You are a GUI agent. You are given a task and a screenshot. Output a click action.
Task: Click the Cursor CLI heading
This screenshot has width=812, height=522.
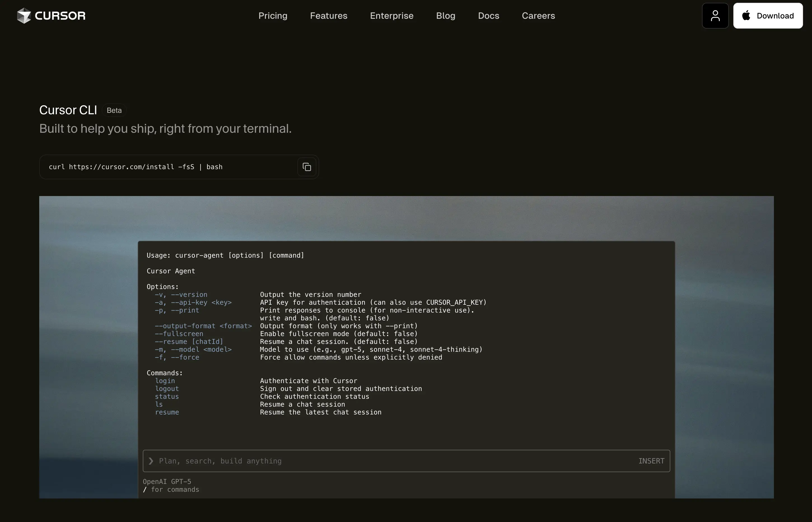click(68, 110)
